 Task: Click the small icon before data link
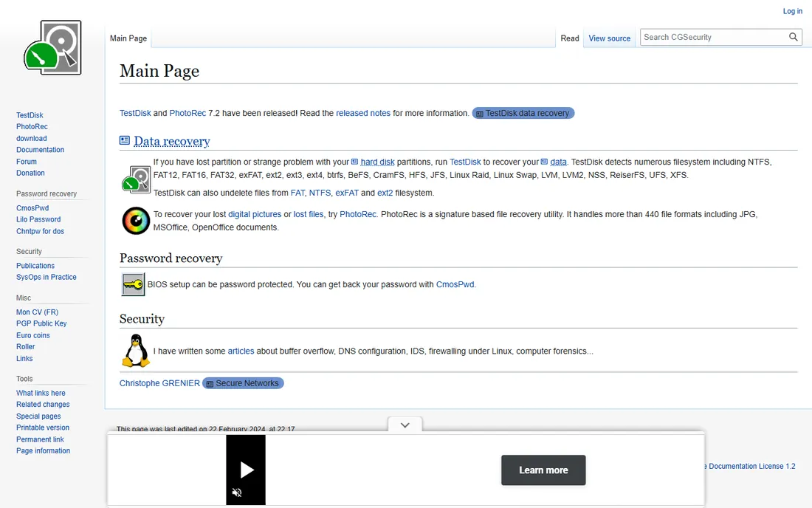coord(544,162)
